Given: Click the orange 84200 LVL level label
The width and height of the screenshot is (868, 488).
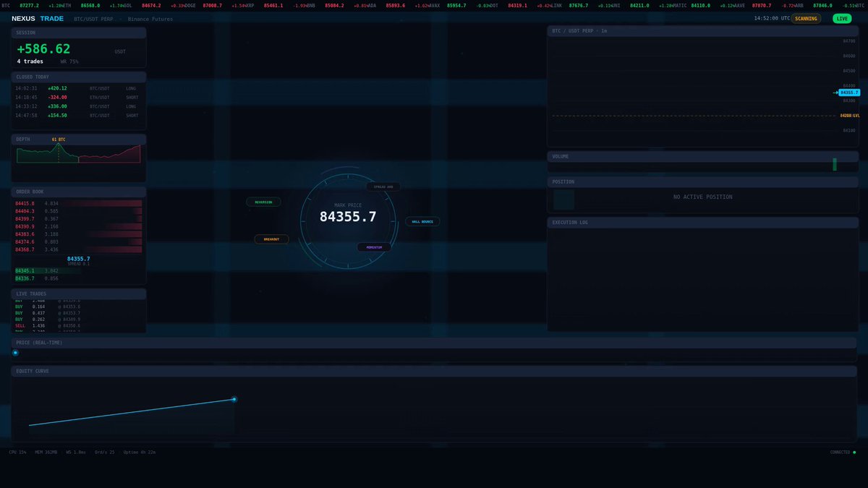Looking at the screenshot, I should (x=850, y=116).
